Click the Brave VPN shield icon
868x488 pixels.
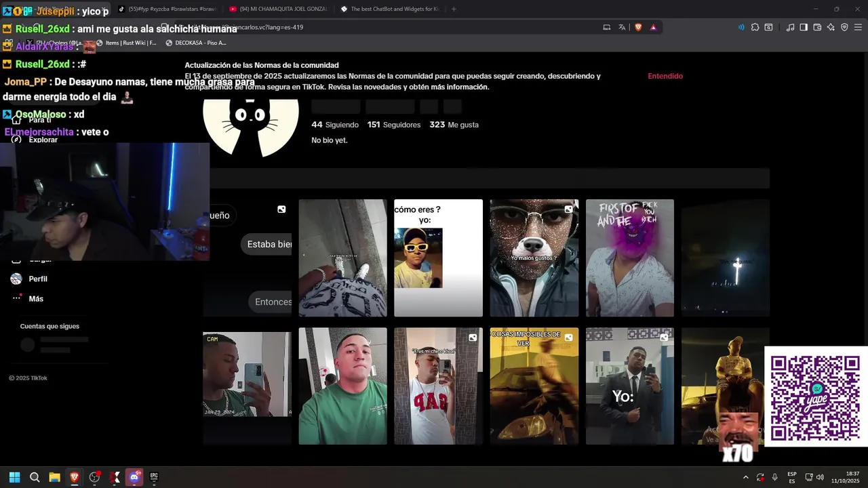[x=844, y=27]
